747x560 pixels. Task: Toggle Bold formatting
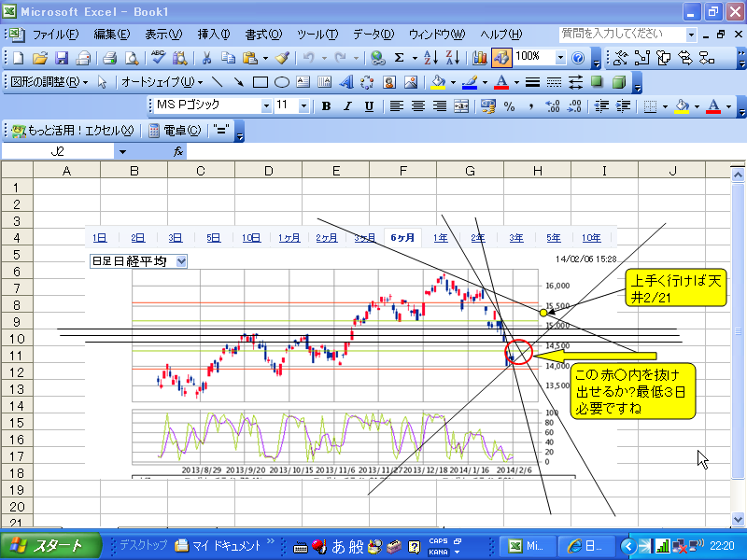(x=326, y=106)
